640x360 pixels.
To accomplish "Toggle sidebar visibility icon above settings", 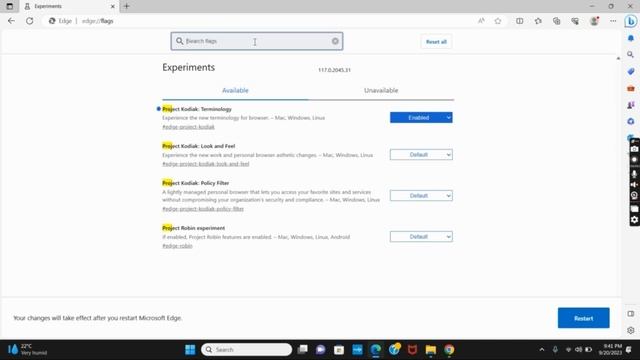I will [631, 313].
